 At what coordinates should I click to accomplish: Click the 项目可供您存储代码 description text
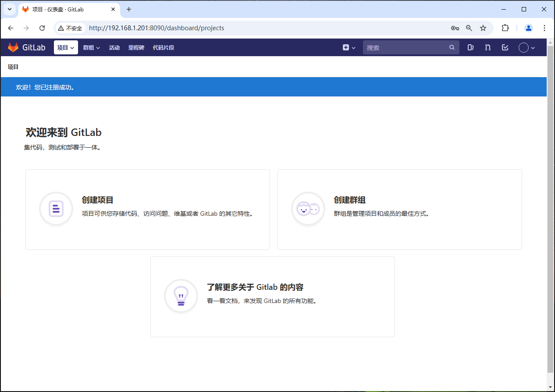click(168, 214)
